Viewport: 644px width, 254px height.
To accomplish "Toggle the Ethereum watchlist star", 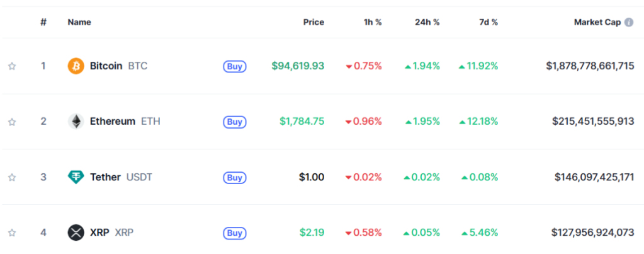I will [12, 122].
